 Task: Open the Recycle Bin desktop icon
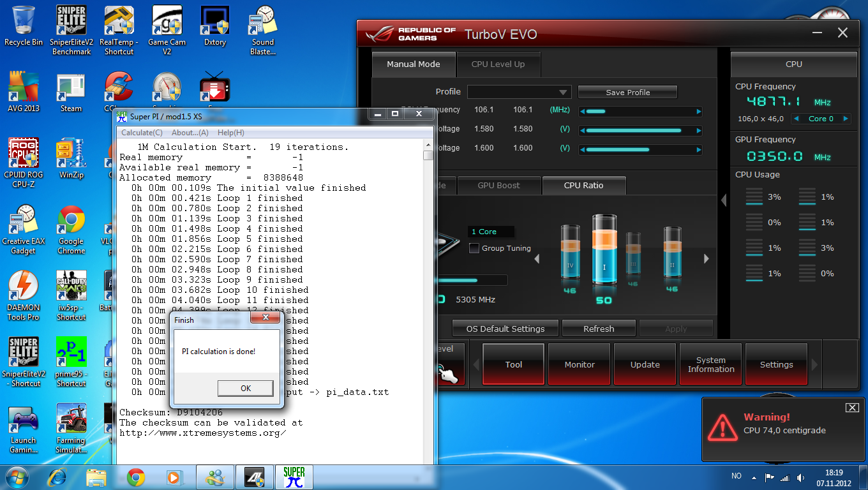tap(24, 26)
